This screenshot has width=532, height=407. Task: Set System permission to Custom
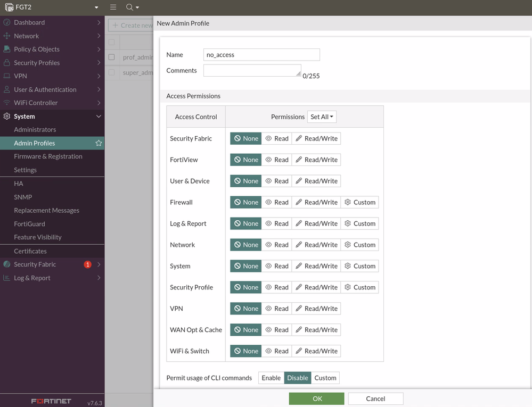pyautogui.click(x=359, y=266)
